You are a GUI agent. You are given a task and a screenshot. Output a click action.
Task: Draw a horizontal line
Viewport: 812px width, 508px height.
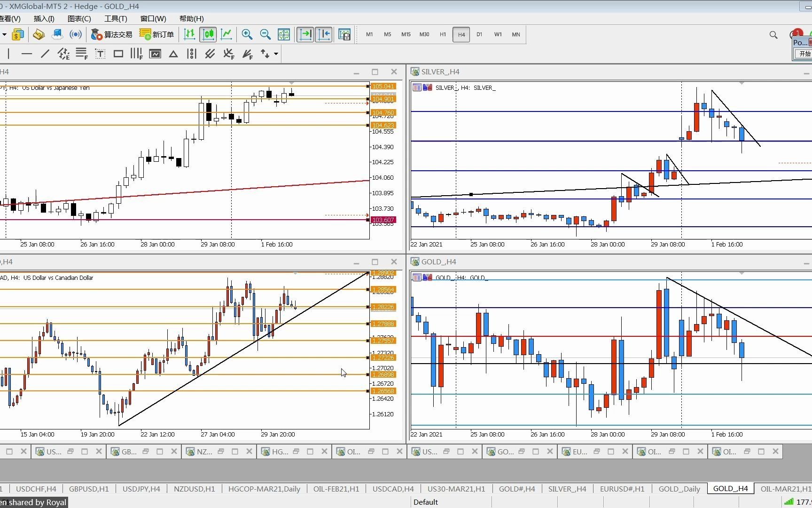27,54
